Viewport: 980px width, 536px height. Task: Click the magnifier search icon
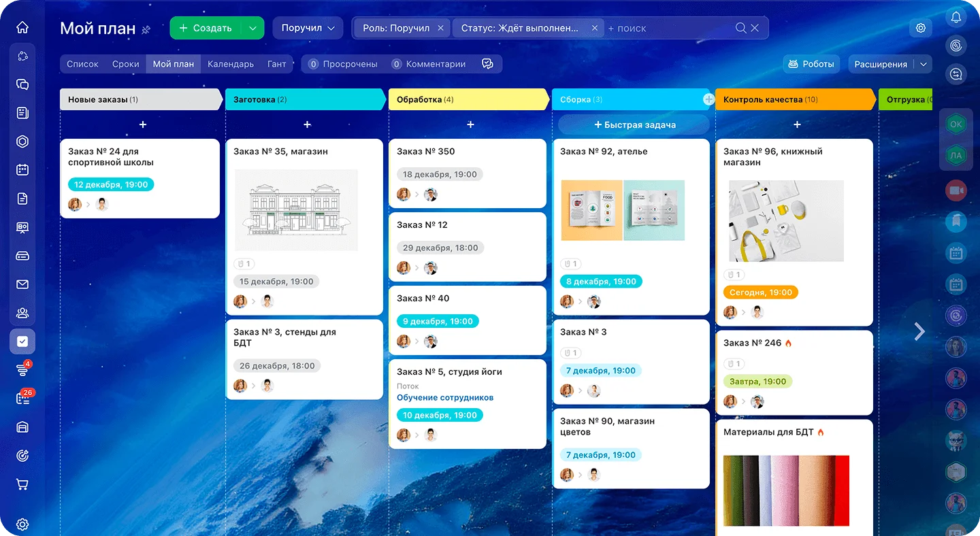click(740, 28)
